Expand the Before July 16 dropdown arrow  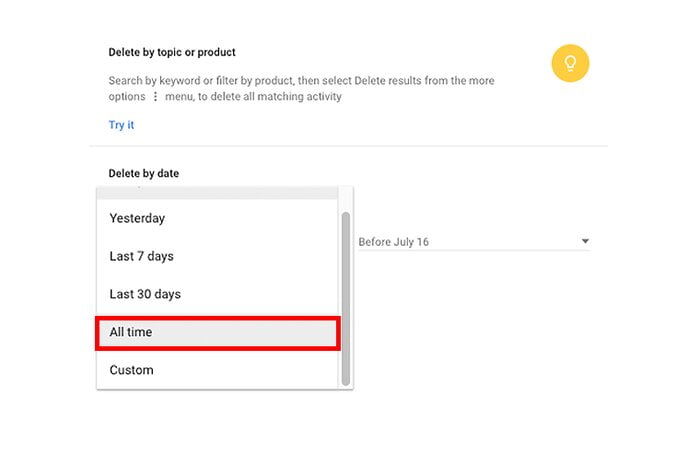click(585, 242)
